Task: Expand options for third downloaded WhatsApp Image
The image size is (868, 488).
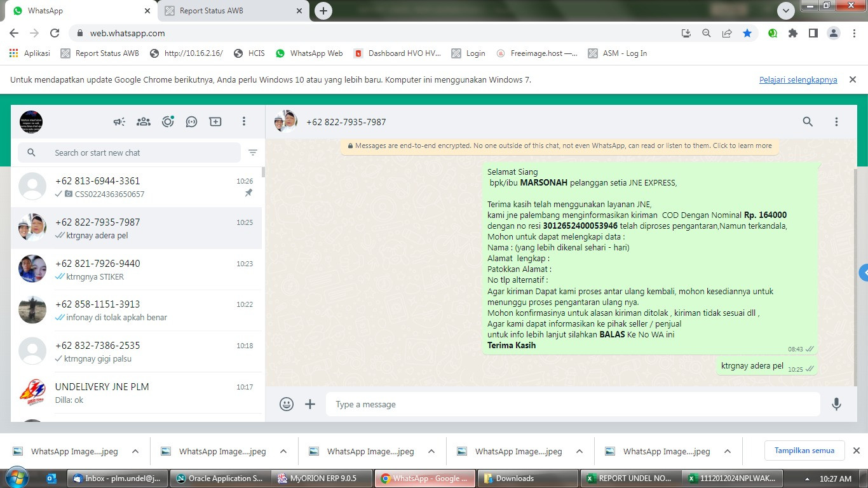Action: tap(431, 451)
